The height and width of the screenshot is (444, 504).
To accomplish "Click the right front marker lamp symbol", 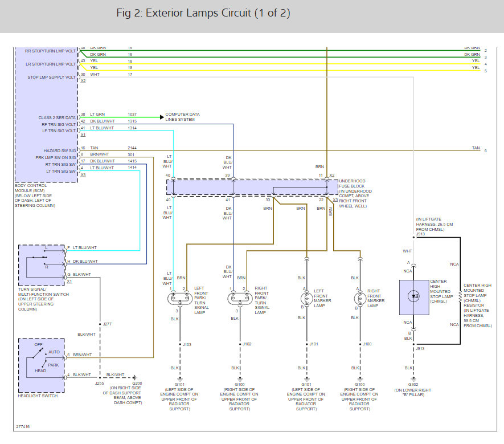I will coord(360,299).
